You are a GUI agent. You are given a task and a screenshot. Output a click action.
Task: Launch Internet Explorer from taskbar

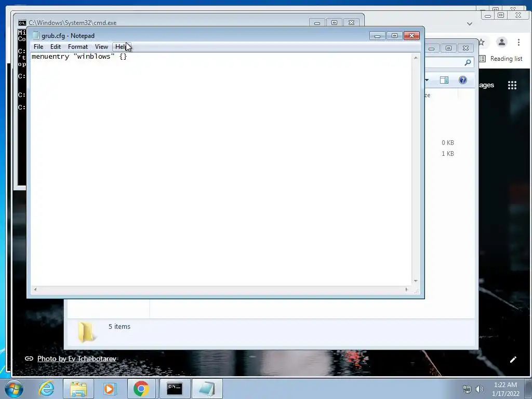point(46,389)
